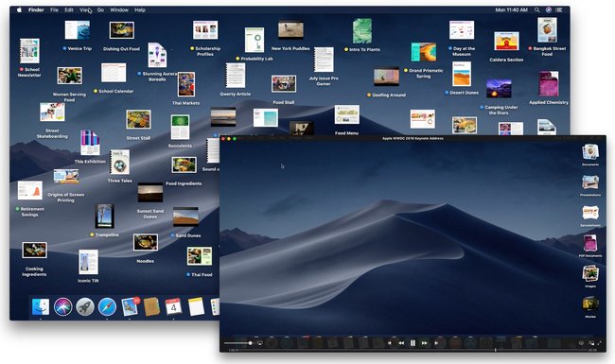Launch Safari from the Dock
This screenshot has width=615, height=364.
(x=107, y=306)
